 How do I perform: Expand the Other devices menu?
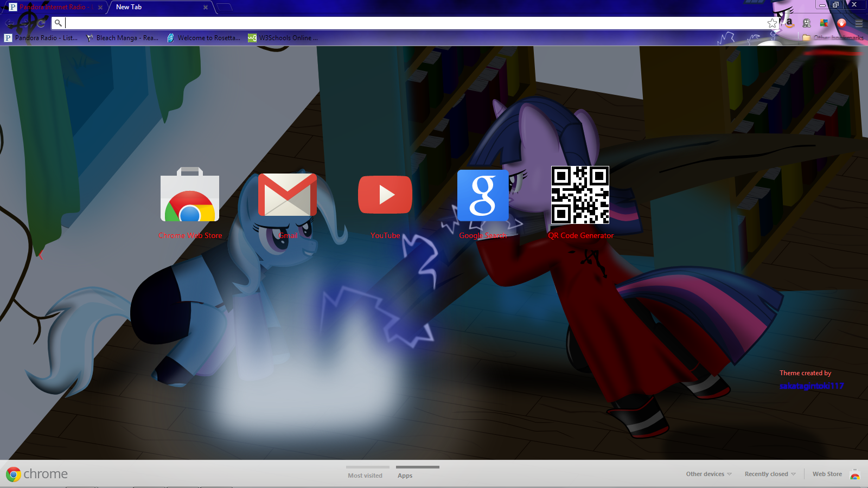click(709, 474)
